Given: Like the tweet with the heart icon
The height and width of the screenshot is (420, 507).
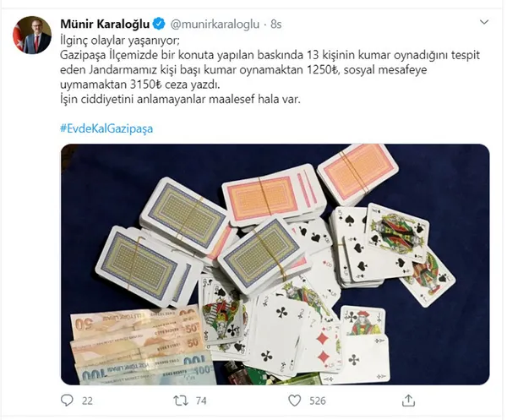Looking at the screenshot, I should pyautogui.click(x=295, y=401).
